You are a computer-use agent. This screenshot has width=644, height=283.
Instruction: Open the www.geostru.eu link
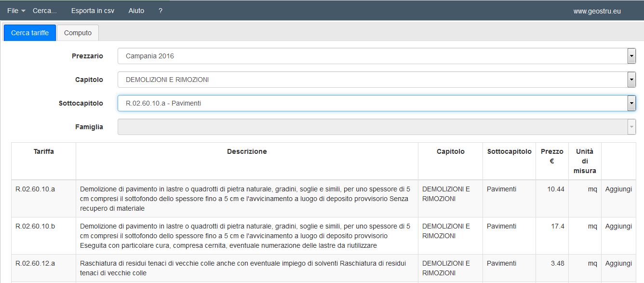597,11
